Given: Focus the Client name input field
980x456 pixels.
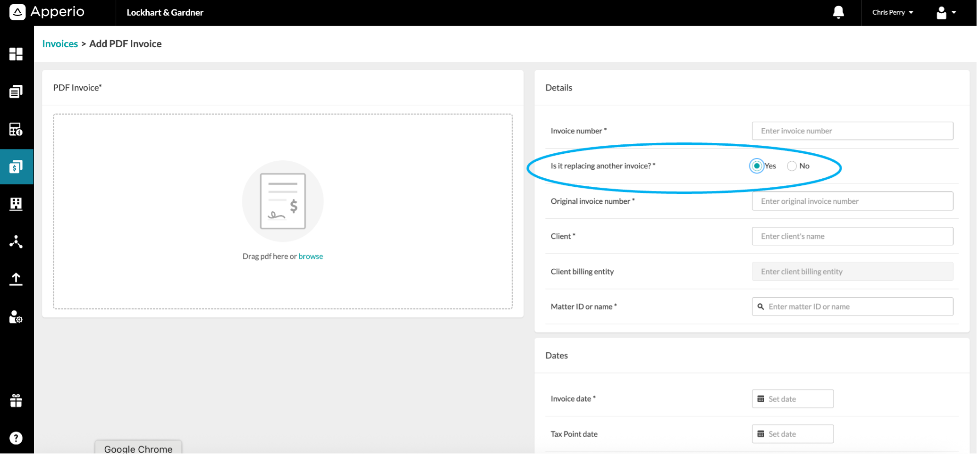Looking at the screenshot, I should 852,236.
